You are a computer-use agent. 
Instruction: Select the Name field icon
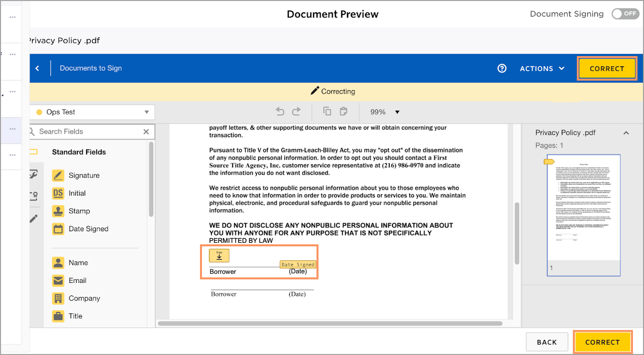tap(58, 262)
